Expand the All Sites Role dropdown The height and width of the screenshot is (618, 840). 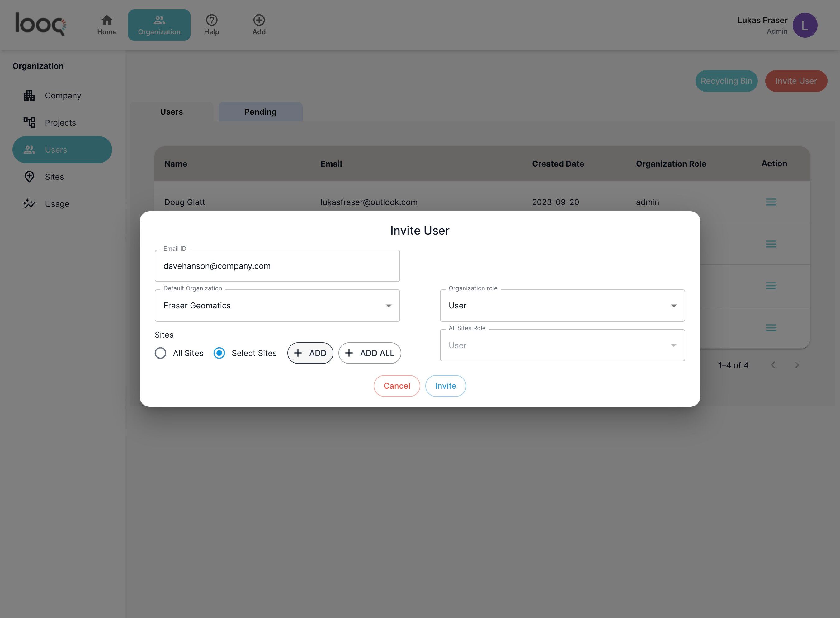(x=562, y=345)
